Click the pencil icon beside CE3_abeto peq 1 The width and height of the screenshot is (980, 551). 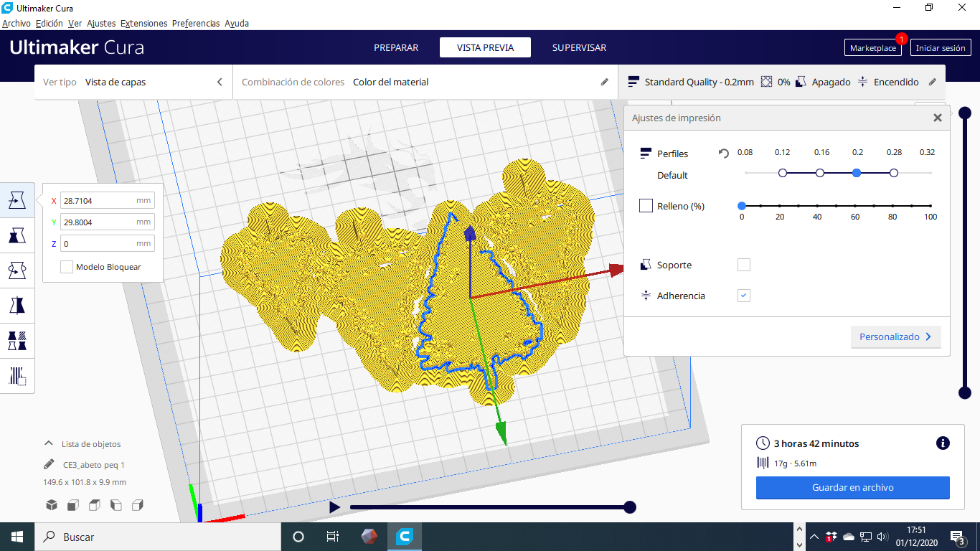coord(49,464)
